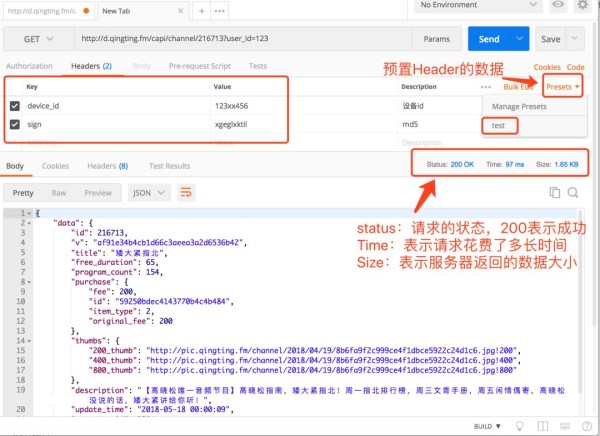Open the two-pane layout icon
The height and width of the screenshot is (436, 600).
click(543, 426)
